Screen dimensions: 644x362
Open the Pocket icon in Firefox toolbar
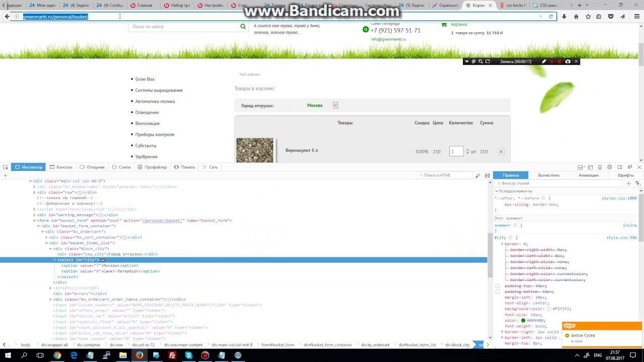pyautogui.click(x=611, y=17)
